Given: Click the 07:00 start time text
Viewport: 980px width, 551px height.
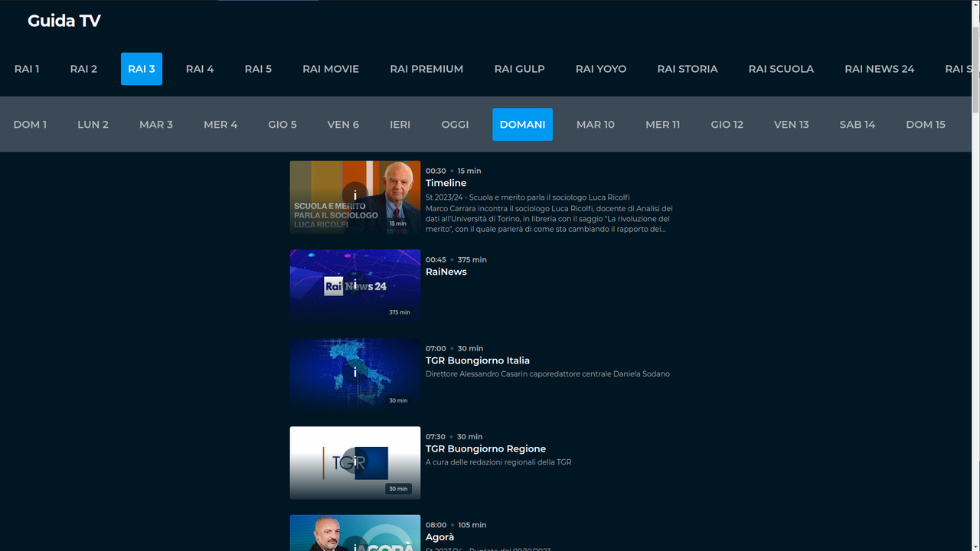Looking at the screenshot, I should (436, 348).
